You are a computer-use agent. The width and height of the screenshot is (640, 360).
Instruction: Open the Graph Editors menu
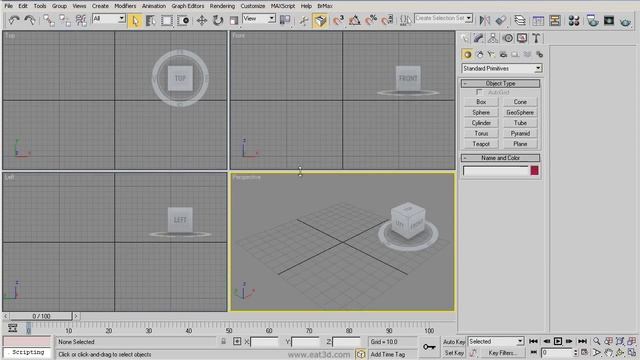187,6
